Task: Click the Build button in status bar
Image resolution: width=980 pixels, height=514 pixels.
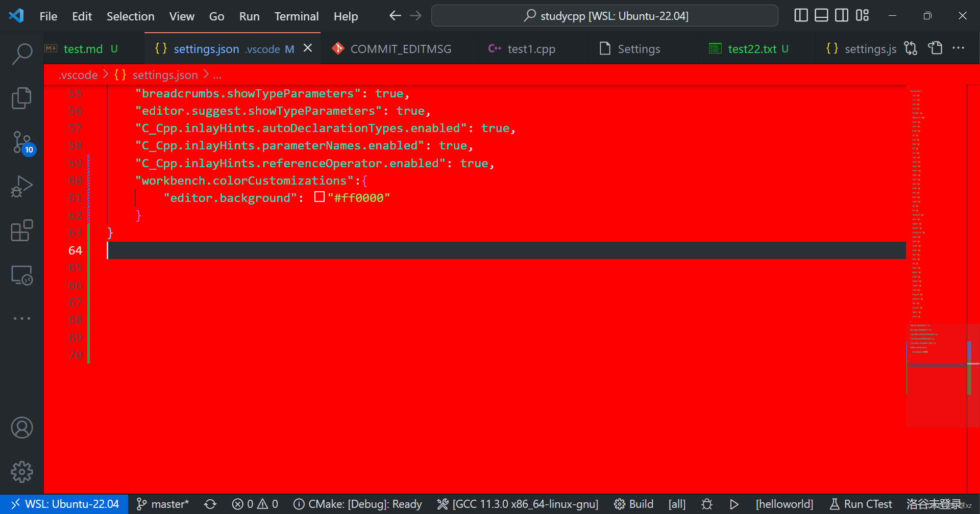Action: pos(633,504)
